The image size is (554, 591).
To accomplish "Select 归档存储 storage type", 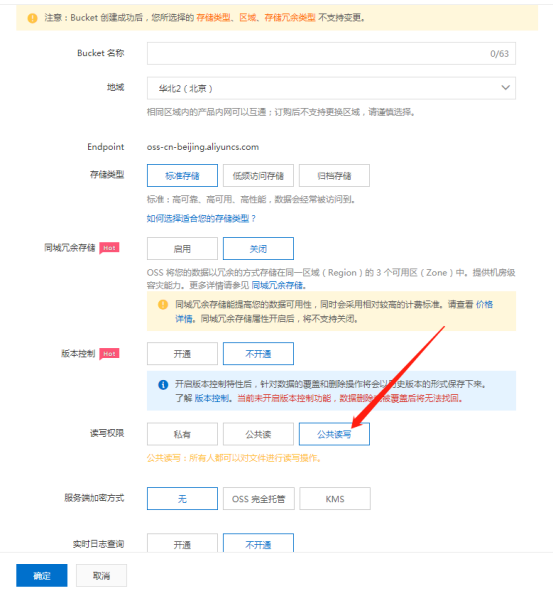I will 334,176.
